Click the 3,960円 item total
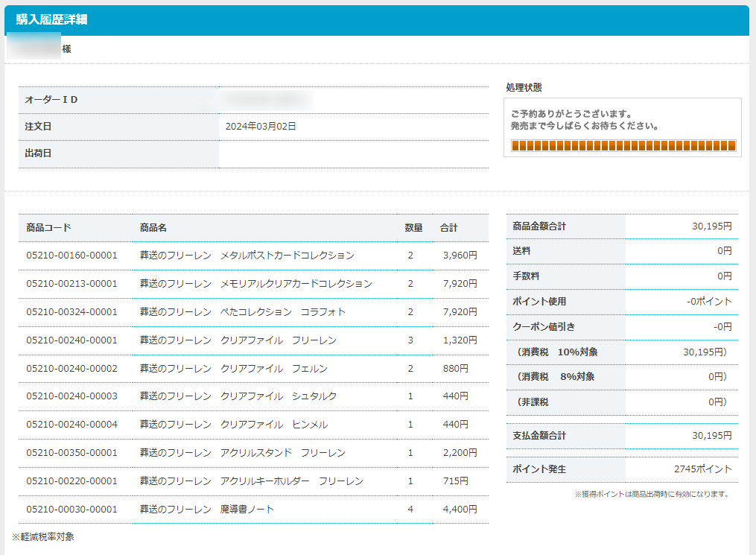Screen dimensions: 756x555 [460, 256]
